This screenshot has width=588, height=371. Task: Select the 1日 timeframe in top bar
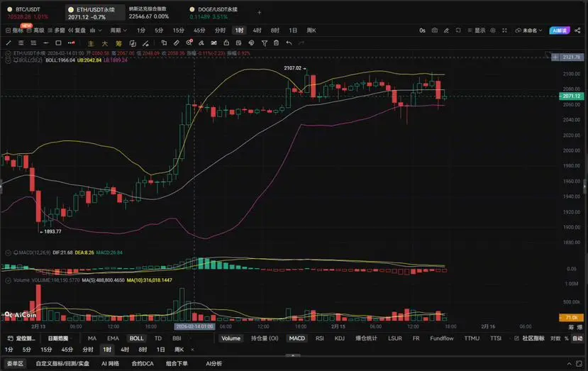293,31
